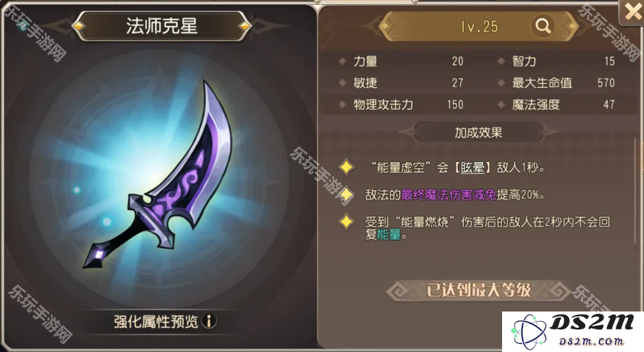Tap the purple dagger weapon image
Image resolution: width=644 pixels, height=352 pixels.
(x=158, y=176)
